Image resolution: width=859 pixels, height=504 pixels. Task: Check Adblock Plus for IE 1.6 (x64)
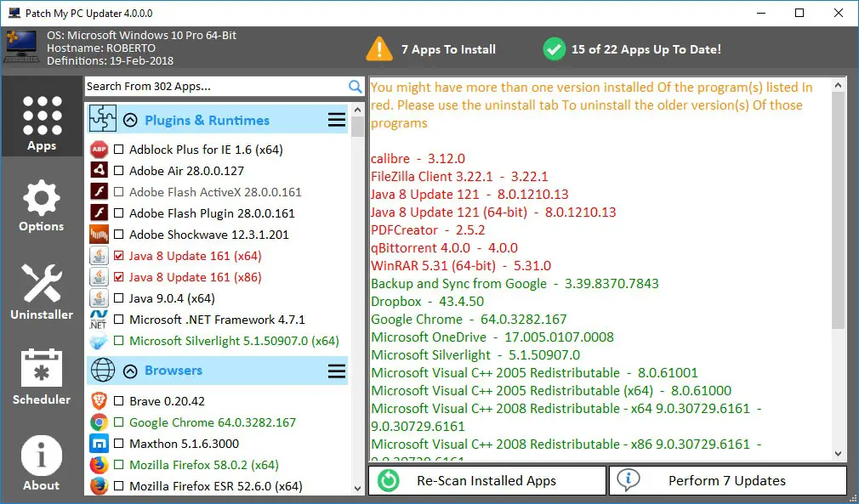(x=118, y=150)
